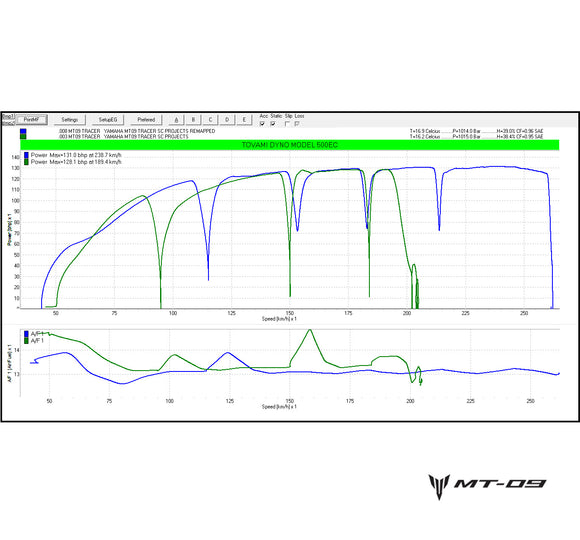Image resolution: width=580 pixels, height=540 pixels.
Task: Click the TOVAMI DYNO MODEL 500EC banner
Action: point(290,145)
